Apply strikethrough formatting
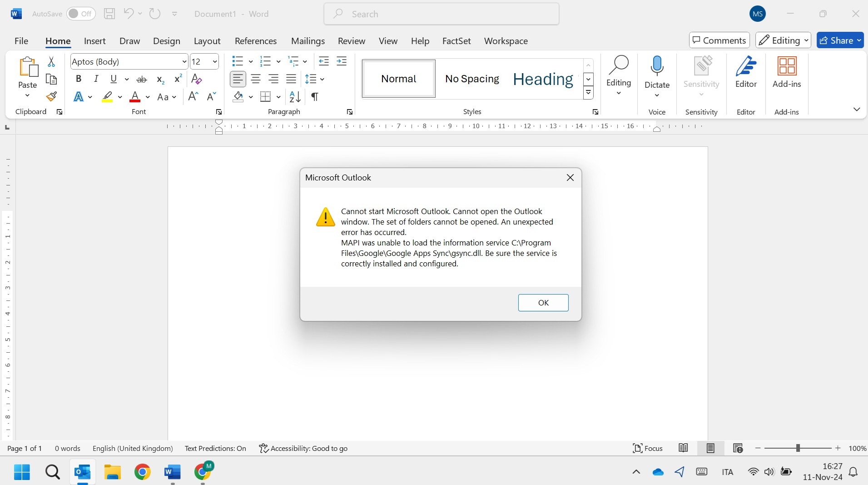 (x=142, y=79)
